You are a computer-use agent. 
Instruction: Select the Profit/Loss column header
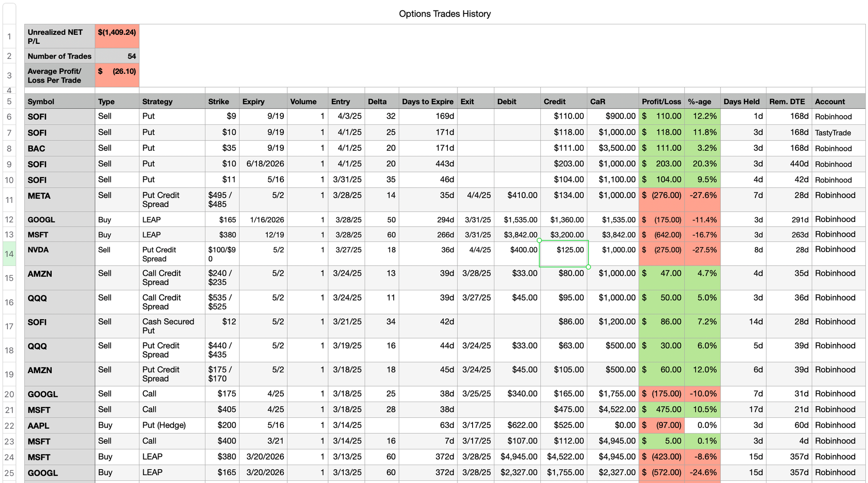(661, 102)
